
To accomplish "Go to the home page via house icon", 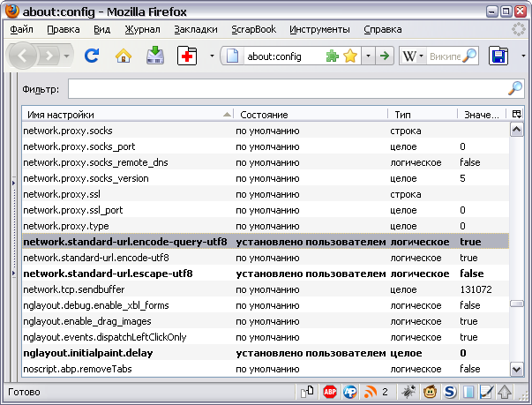I will pos(124,56).
